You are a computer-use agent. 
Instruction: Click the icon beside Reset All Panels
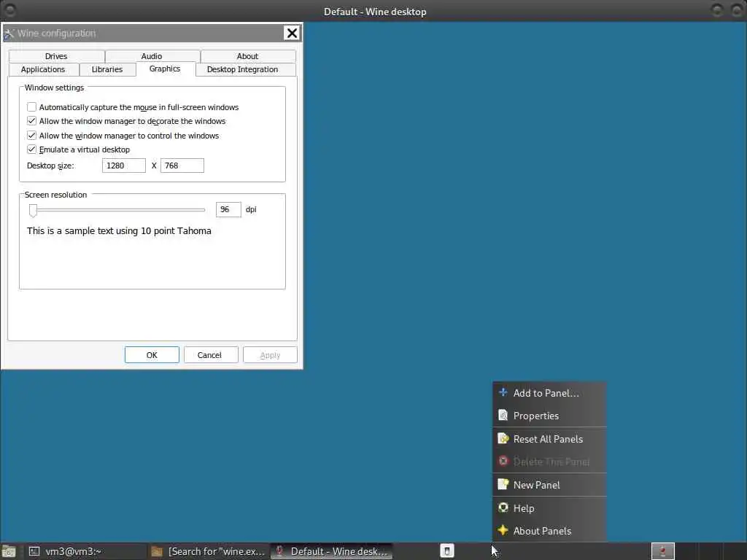tap(503, 438)
